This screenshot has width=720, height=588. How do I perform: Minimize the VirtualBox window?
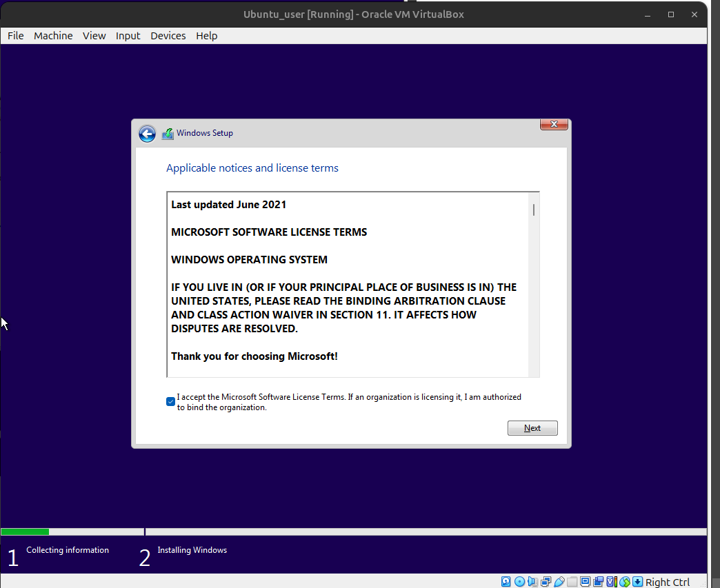click(x=648, y=14)
